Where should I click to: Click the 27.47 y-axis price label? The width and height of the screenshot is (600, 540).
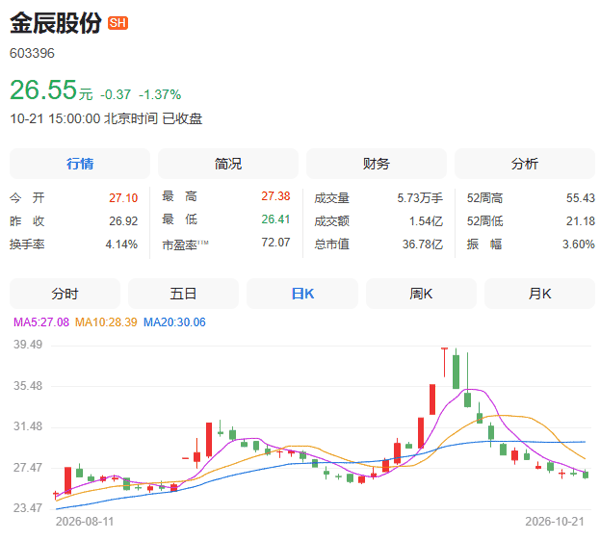(28, 467)
